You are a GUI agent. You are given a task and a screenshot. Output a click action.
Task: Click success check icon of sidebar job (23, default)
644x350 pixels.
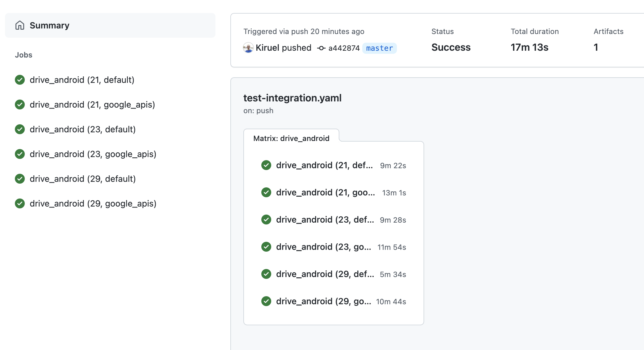tap(20, 129)
